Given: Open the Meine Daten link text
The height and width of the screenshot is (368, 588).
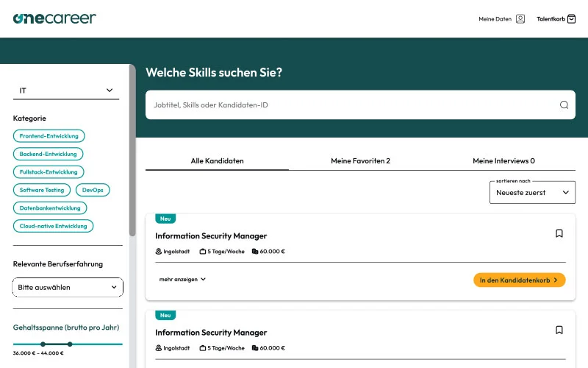Looking at the screenshot, I should point(495,19).
